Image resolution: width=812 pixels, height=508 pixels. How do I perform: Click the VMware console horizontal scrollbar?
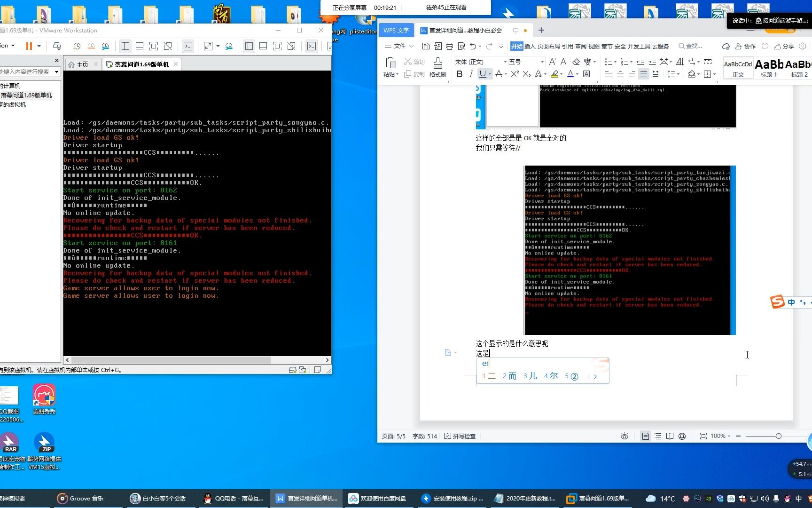click(x=170, y=360)
